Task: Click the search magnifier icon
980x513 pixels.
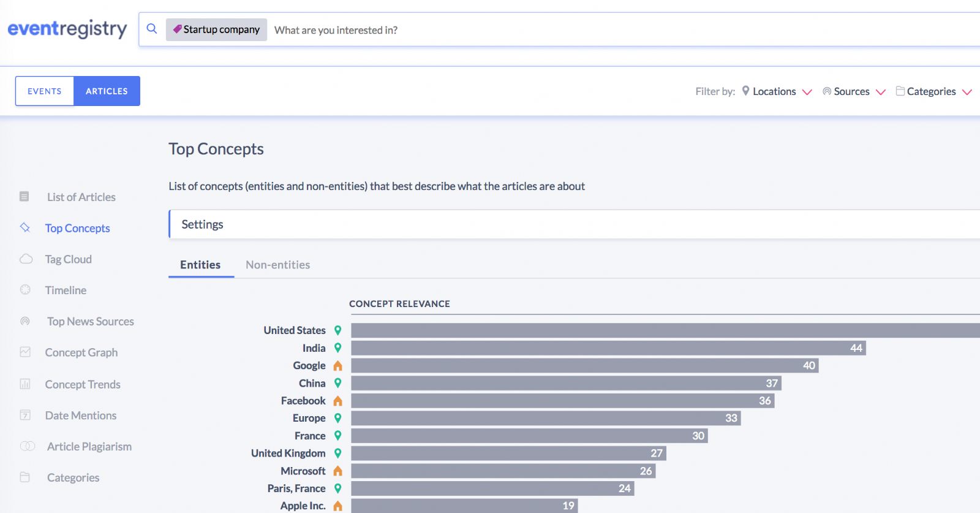Action: click(x=152, y=29)
